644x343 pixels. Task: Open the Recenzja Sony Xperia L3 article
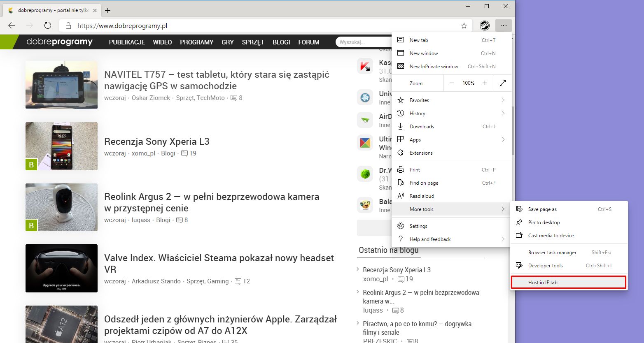click(x=157, y=141)
